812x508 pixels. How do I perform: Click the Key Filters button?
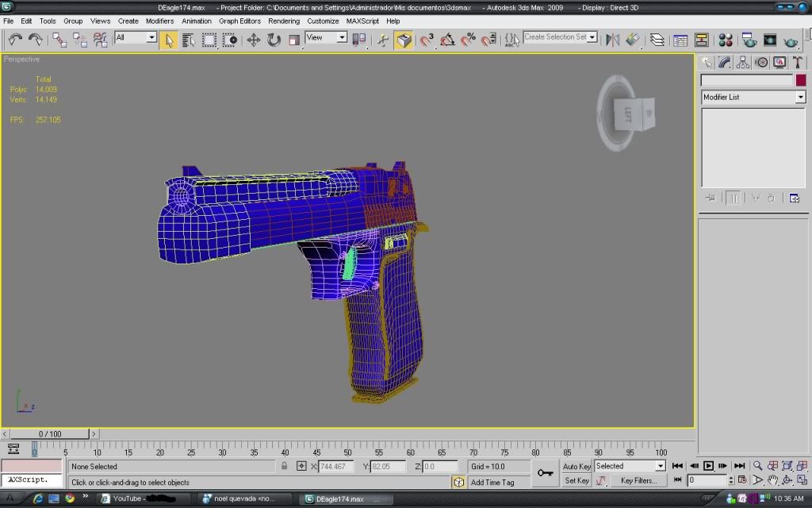coord(638,480)
